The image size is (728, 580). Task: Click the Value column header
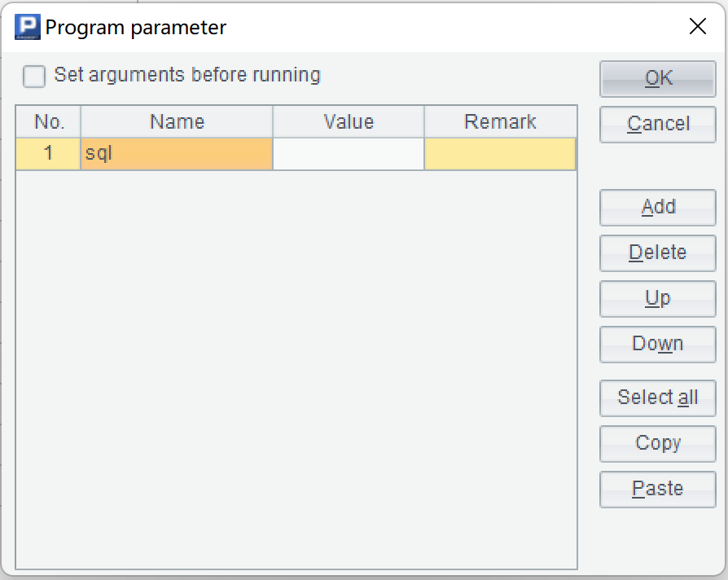pos(349,122)
